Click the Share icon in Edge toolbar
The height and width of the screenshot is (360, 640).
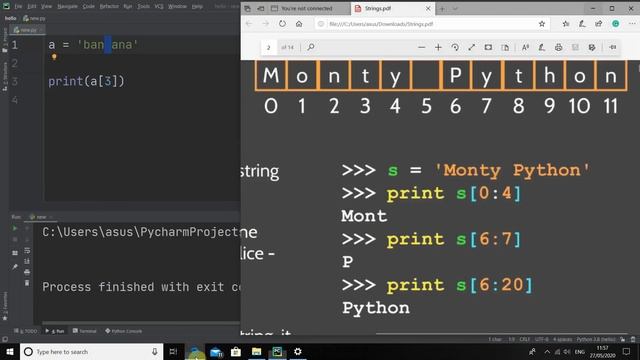(x=598, y=24)
